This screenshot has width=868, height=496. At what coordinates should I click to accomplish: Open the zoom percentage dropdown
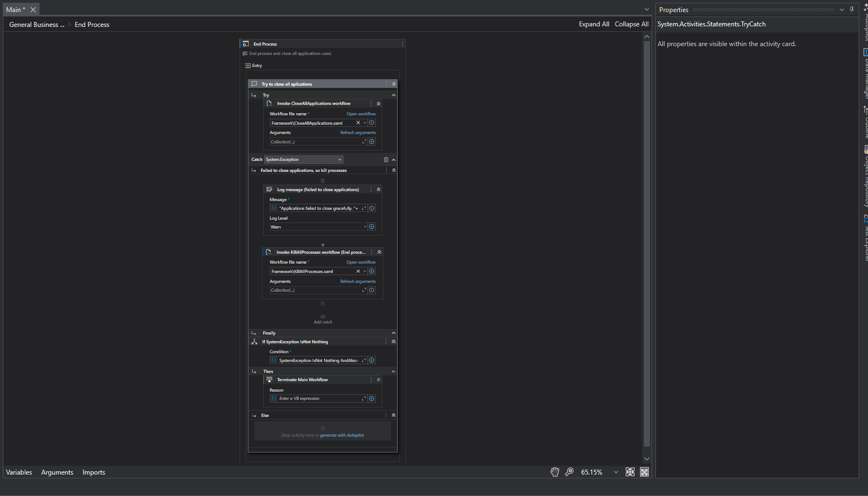(616, 472)
